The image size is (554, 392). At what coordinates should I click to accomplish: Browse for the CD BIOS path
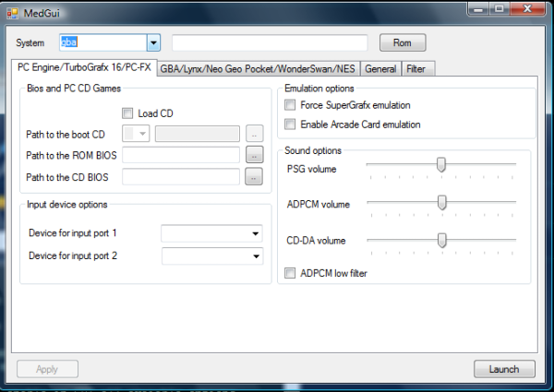254,177
